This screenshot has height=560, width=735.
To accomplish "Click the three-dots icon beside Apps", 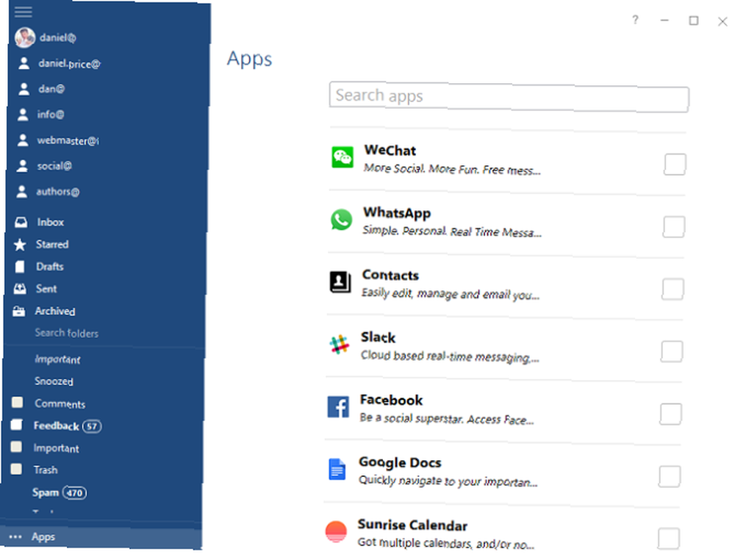I will pos(15,537).
